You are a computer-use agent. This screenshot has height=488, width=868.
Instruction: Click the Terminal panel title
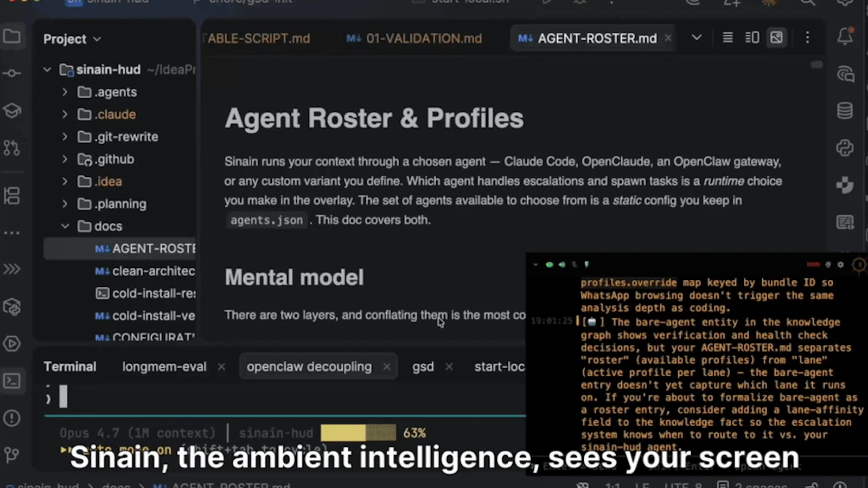70,367
